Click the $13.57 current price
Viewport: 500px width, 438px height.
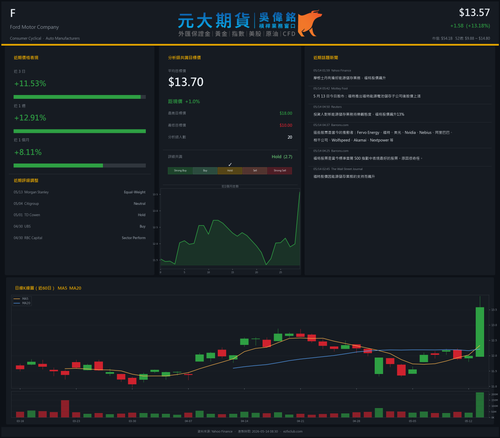(x=474, y=13)
